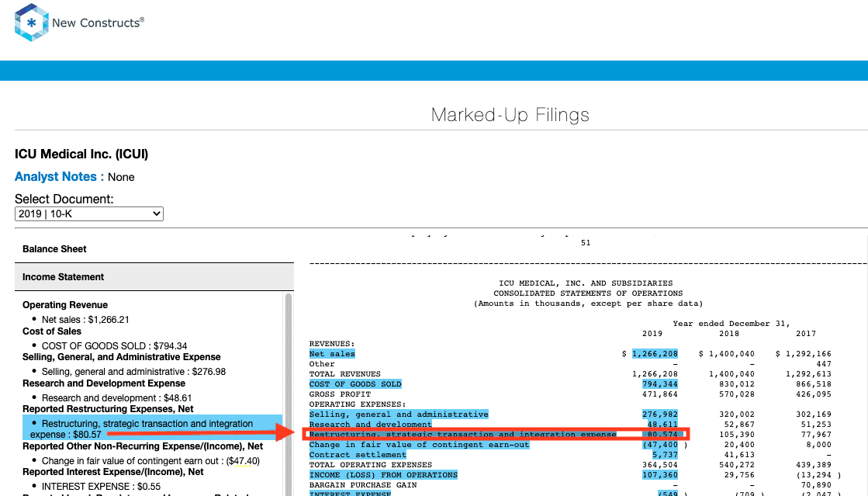Click the 2018 column header in filing
The image size is (868, 496).
point(729,334)
